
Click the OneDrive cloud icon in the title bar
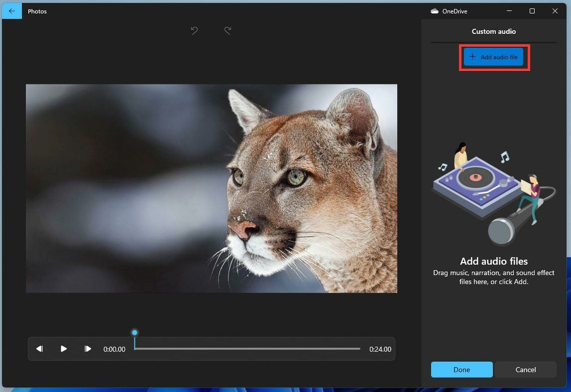tap(435, 11)
